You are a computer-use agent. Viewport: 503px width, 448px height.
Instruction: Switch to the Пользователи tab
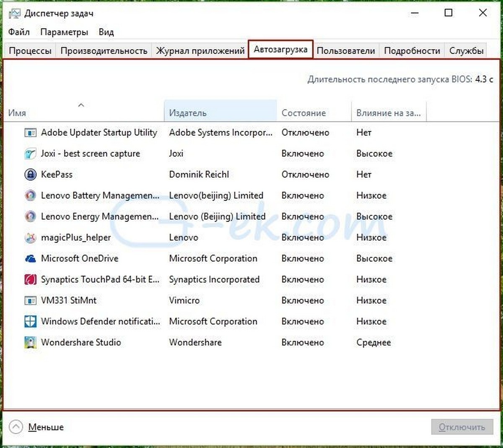coord(346,51)
